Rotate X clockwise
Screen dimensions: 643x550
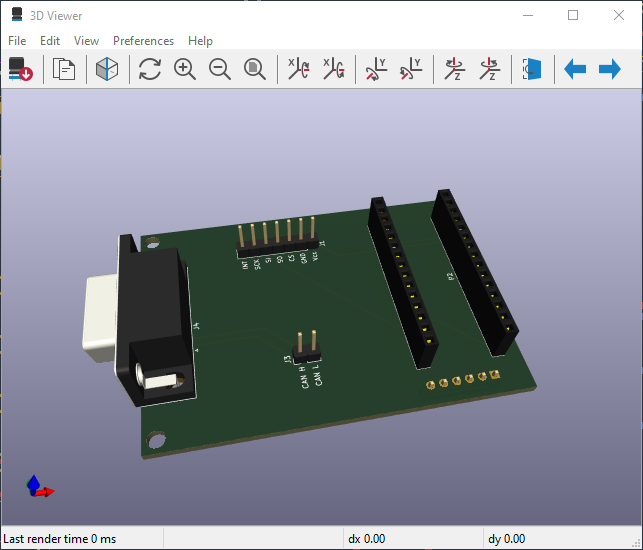coord(299,69)
